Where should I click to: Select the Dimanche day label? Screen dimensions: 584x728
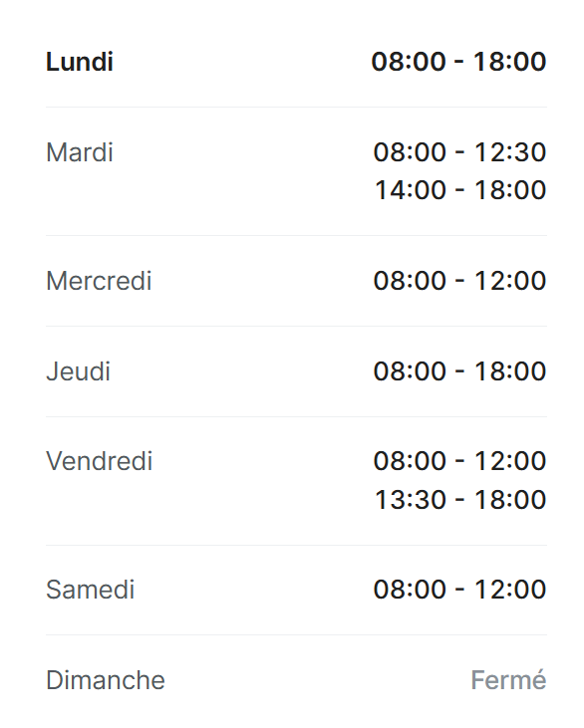click(x=106, y=680)
